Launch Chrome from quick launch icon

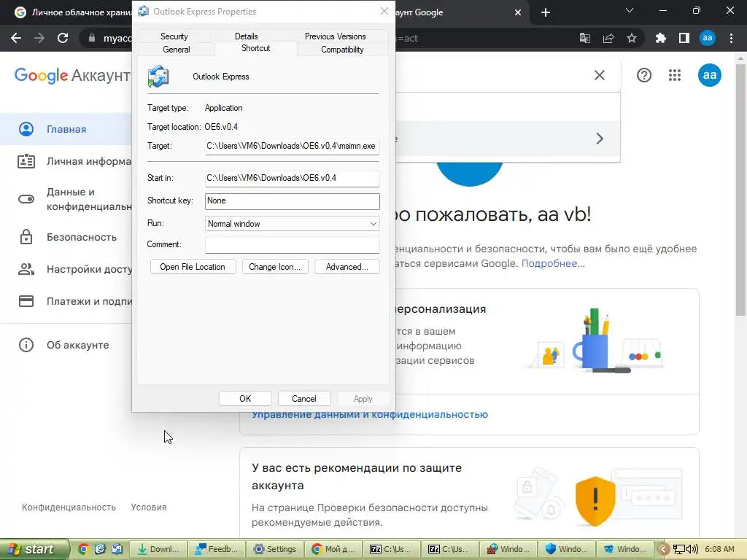point(83,549)
